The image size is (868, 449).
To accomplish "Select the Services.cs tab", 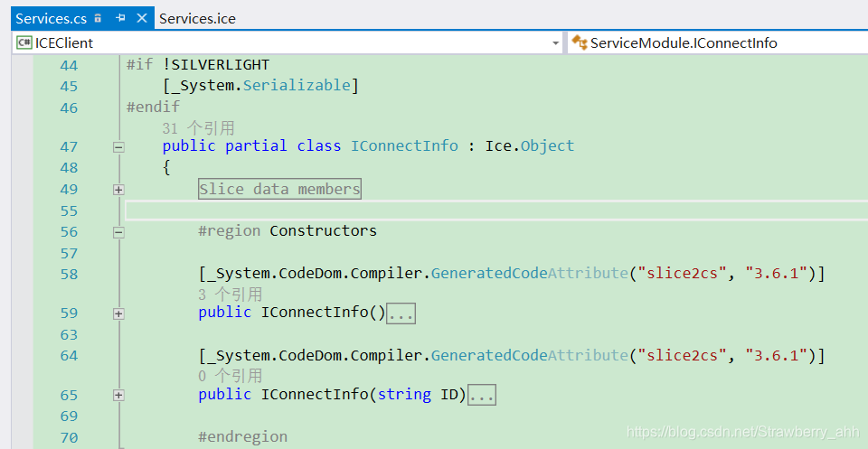I will [51, 18].
